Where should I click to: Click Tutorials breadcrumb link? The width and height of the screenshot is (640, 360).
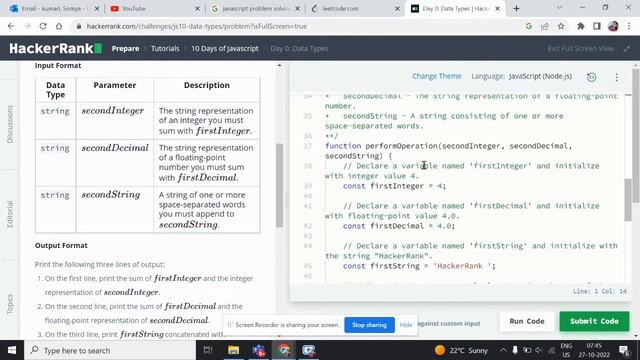[165, 49]
